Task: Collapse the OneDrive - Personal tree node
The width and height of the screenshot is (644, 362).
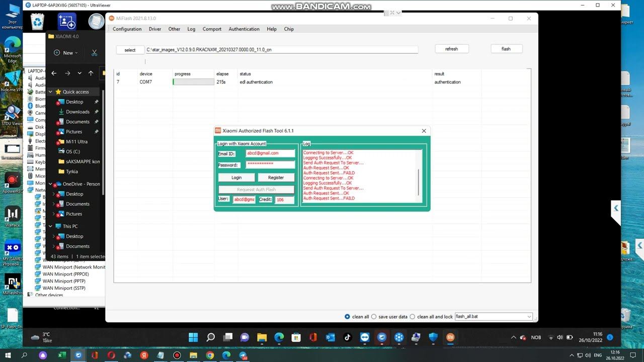Action: click(x=50, y=184)
